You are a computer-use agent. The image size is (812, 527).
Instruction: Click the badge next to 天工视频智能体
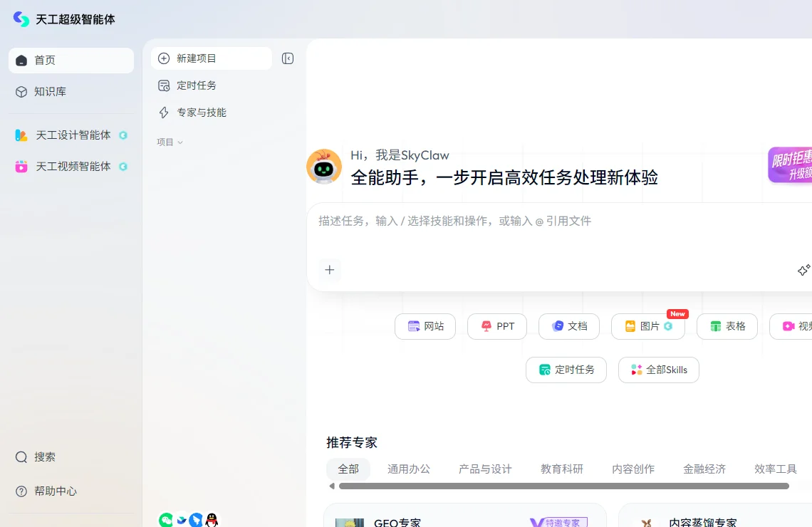click(123, 167)
